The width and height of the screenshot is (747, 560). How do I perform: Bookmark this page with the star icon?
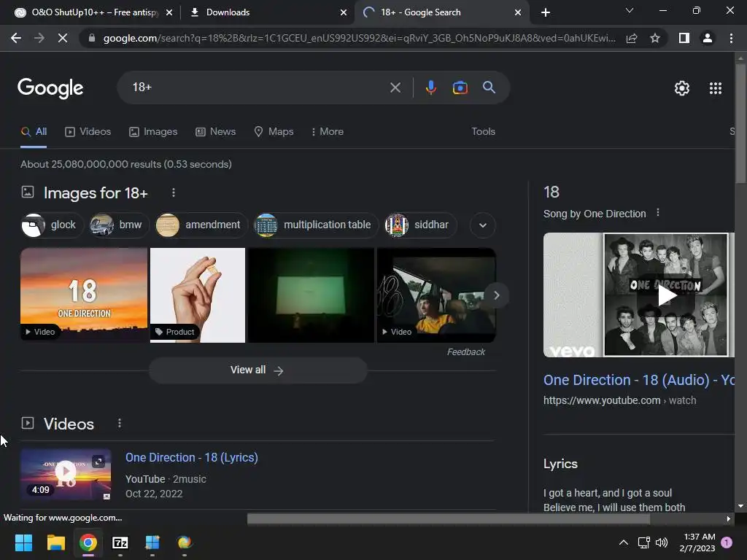(x=655, y=38)
